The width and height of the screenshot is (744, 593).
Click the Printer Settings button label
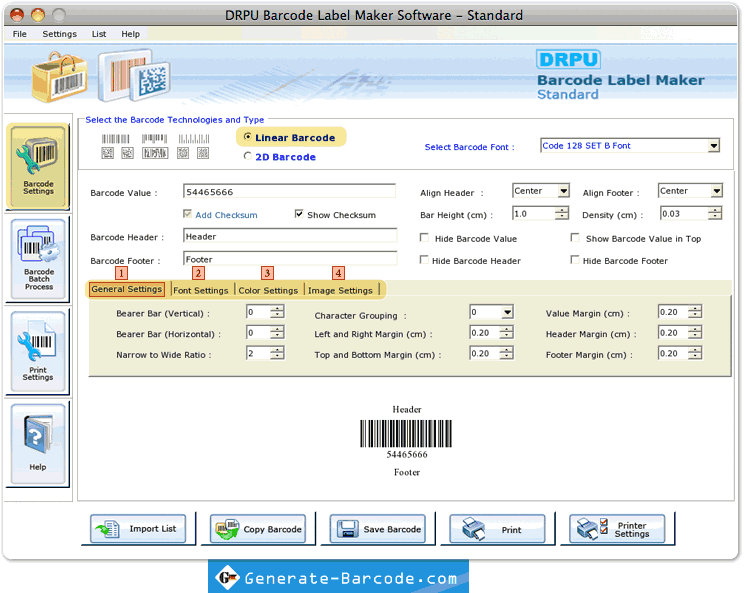[632, 529]
